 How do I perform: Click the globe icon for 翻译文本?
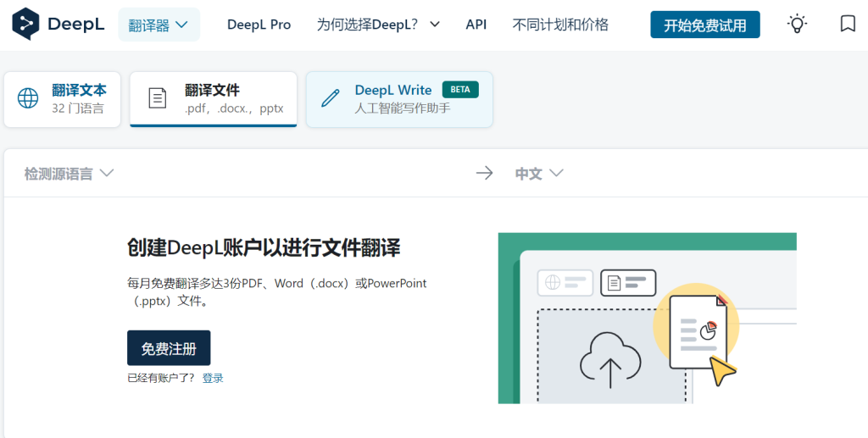point(28,99)
